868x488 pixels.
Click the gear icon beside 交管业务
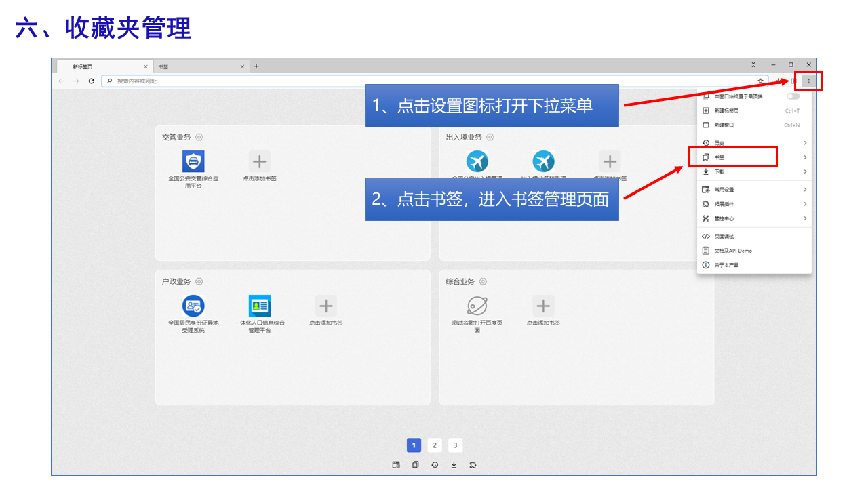coord(199,137)
